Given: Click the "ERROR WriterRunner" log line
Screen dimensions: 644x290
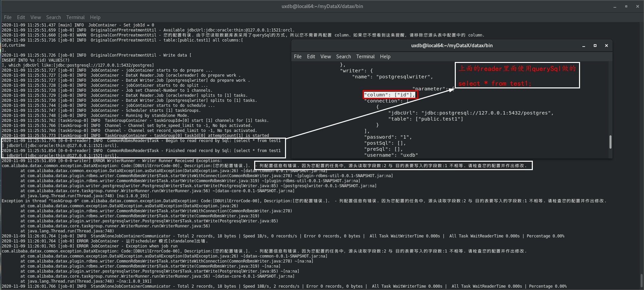Looking at the screenshot, I should pos(112,161).
